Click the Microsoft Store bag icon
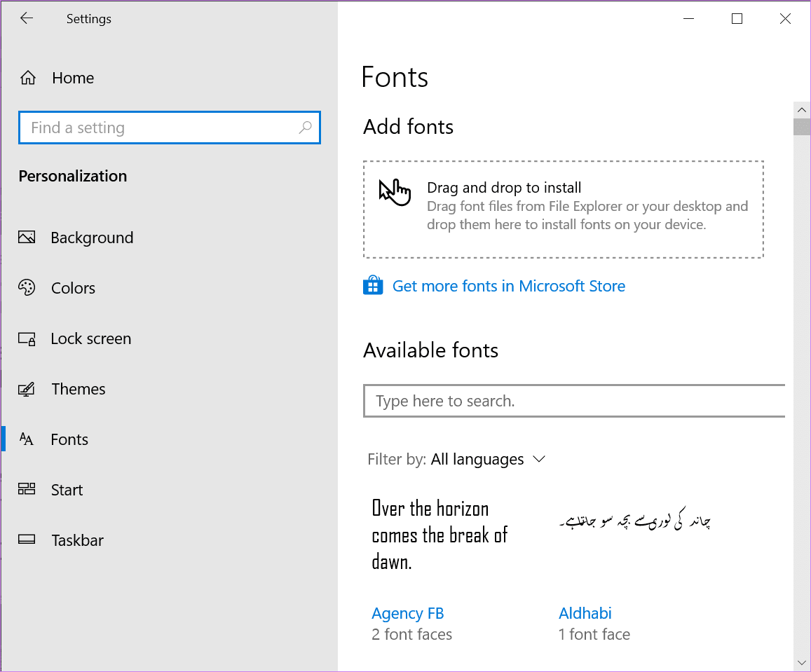The height and width of the screenshot is (672, 811). [373, 285]
